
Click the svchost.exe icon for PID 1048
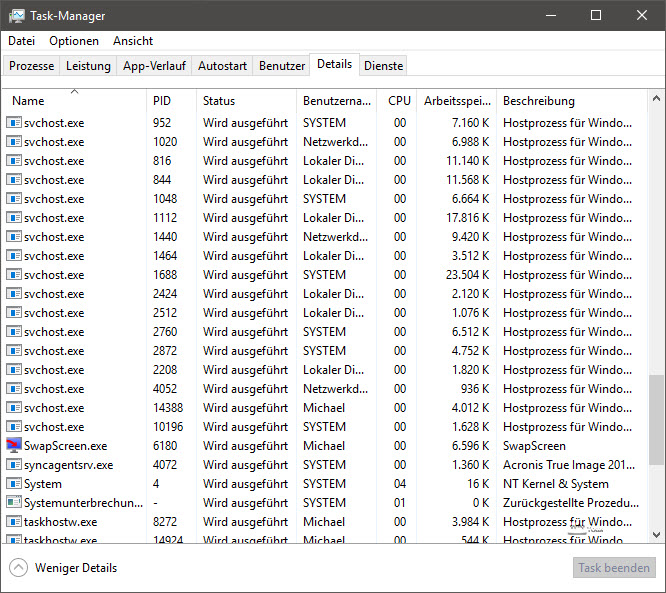point(14,199)
